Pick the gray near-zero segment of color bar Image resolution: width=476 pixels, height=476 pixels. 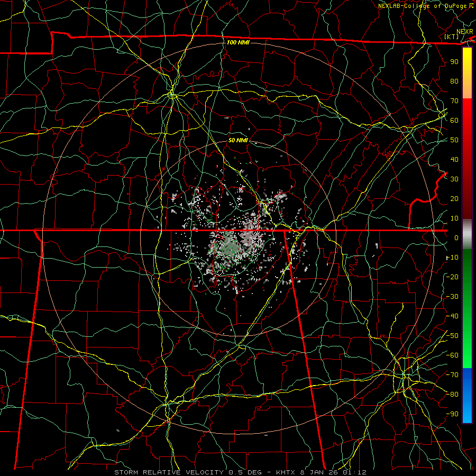(x=467, y=234)
